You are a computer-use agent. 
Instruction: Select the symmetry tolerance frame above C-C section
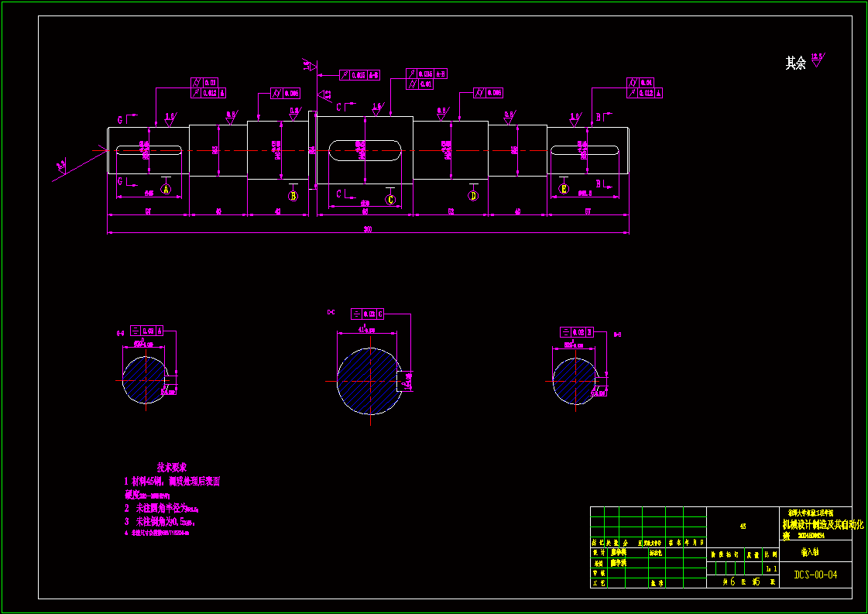(x=368, y=314)
